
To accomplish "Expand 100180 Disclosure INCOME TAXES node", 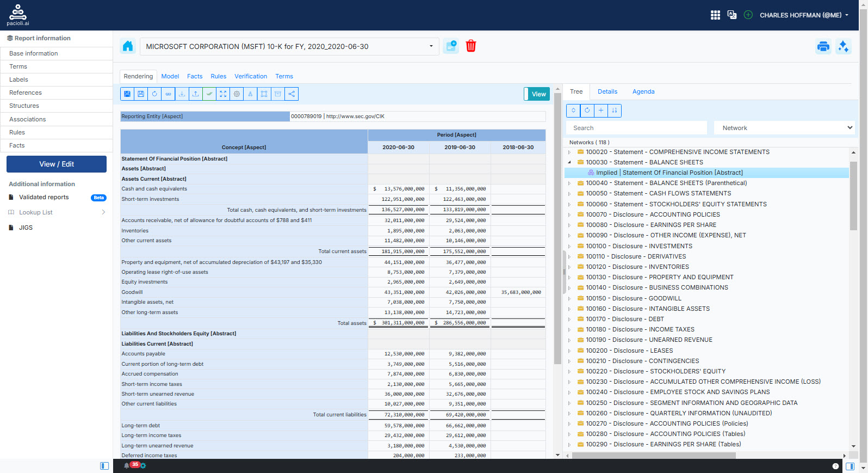I will (569, 329).
